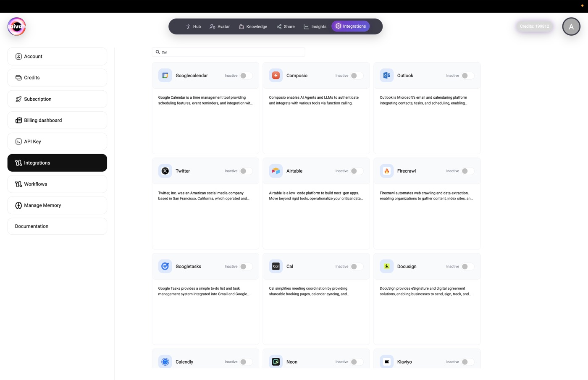Viewport: 588px width, 380px height.
Task: Turn on the Airtable integration toggle
Action: 357,171
